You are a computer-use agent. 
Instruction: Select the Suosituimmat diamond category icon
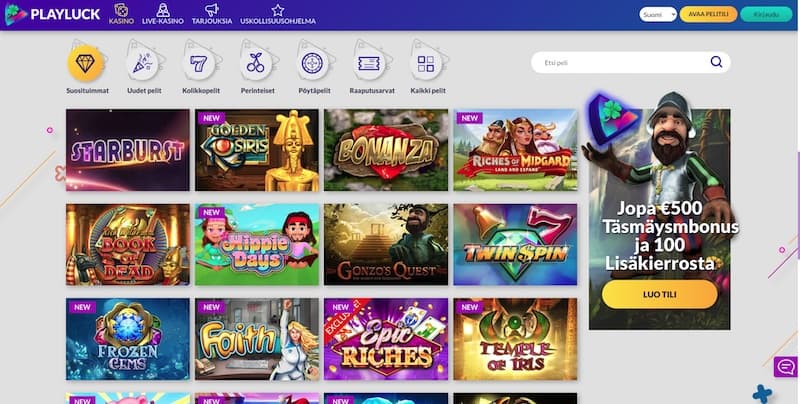[x=86, y=63]
